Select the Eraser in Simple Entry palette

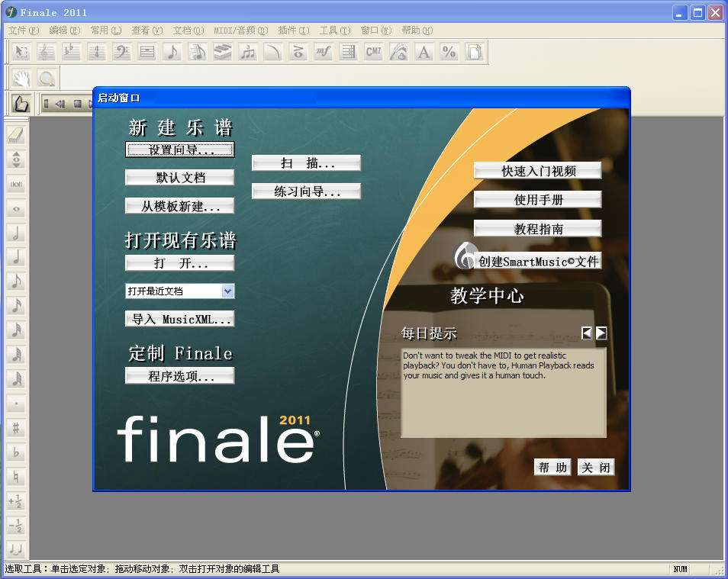[16, 135]
